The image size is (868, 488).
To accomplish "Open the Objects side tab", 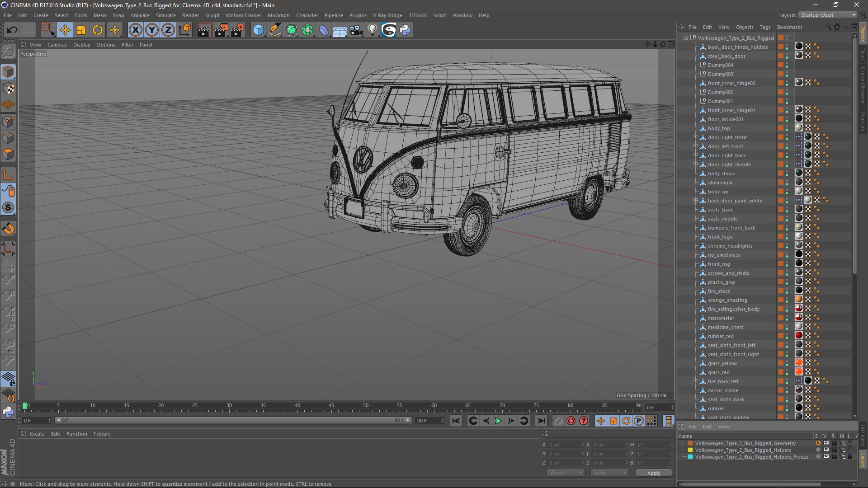I will (x=863, y=34).
